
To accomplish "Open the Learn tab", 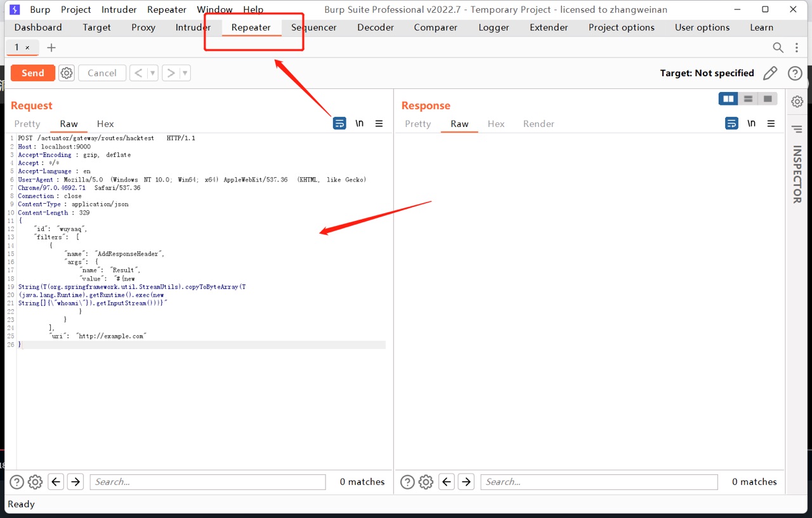I will (762, 27).
